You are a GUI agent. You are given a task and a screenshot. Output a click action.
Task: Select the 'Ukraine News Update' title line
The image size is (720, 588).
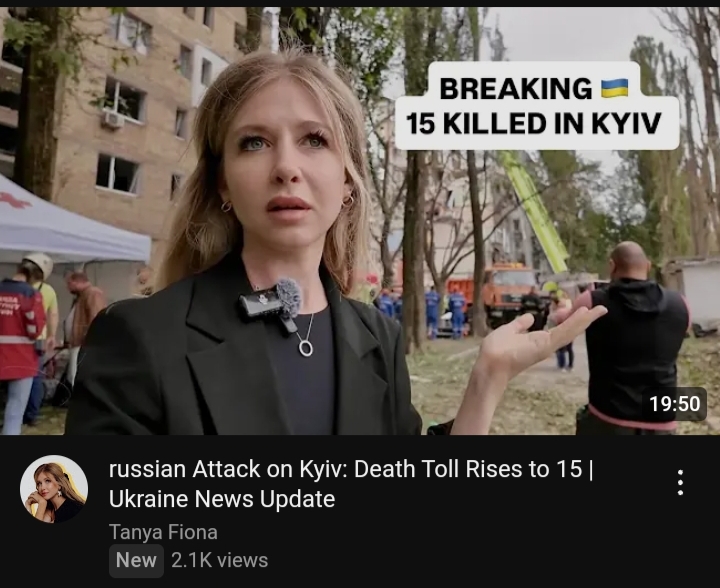(222, 499)
